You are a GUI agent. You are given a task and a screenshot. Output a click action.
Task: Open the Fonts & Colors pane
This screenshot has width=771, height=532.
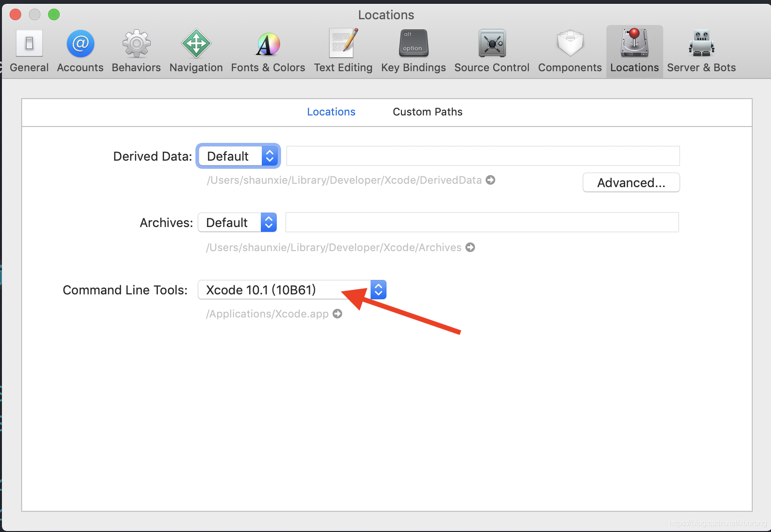coord(268,51)
